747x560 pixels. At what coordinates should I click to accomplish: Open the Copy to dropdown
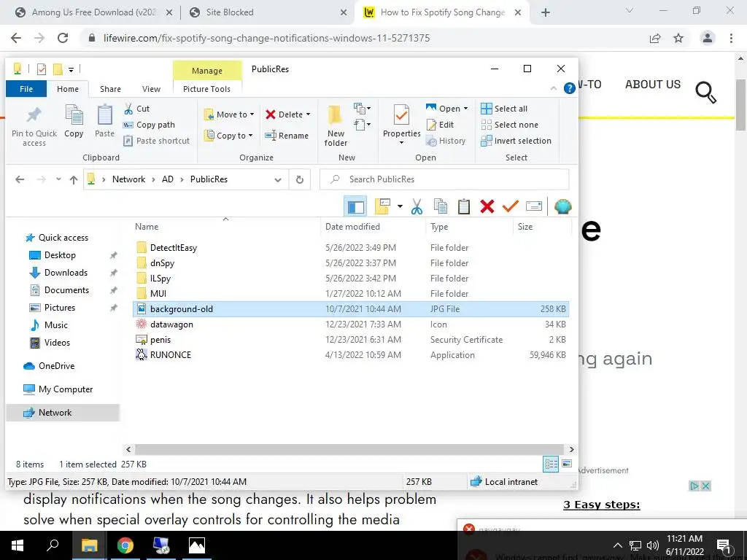pos(228,136)
